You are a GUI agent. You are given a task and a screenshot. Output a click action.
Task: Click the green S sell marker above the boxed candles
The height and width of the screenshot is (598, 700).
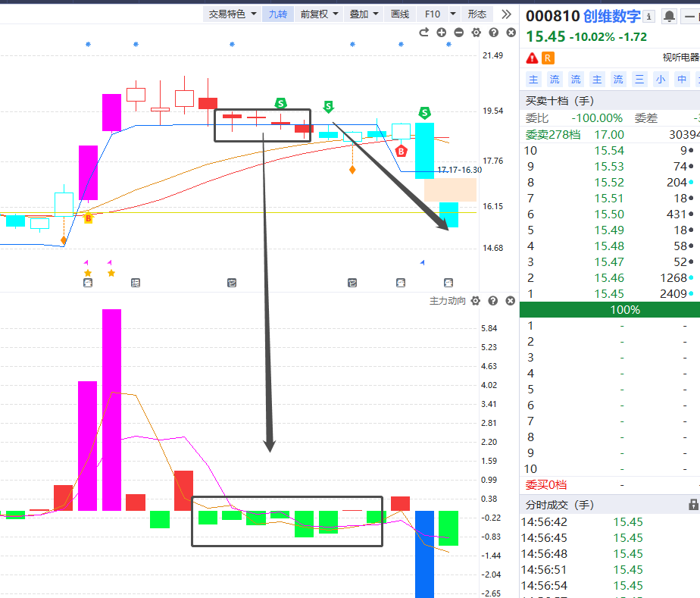[281, 104]
